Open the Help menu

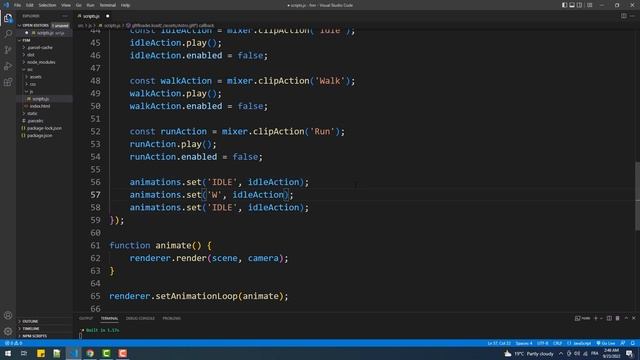coord(125,5)
